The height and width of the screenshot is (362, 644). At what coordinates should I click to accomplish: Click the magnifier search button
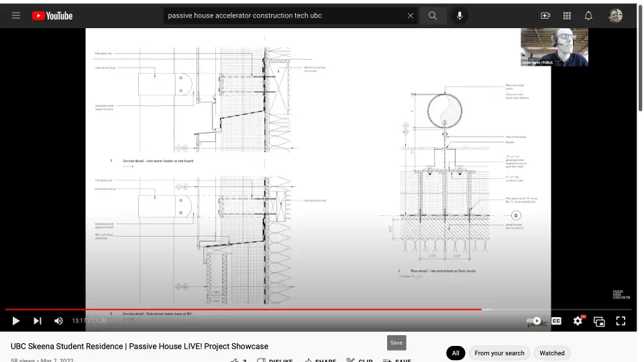pyautogui.click(x=433, y=15)
